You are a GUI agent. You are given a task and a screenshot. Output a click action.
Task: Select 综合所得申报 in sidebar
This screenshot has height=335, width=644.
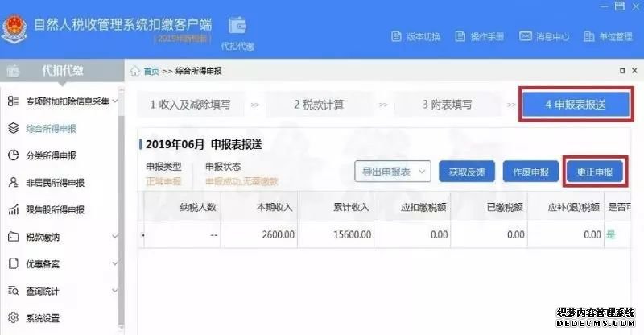click(51, 129)
